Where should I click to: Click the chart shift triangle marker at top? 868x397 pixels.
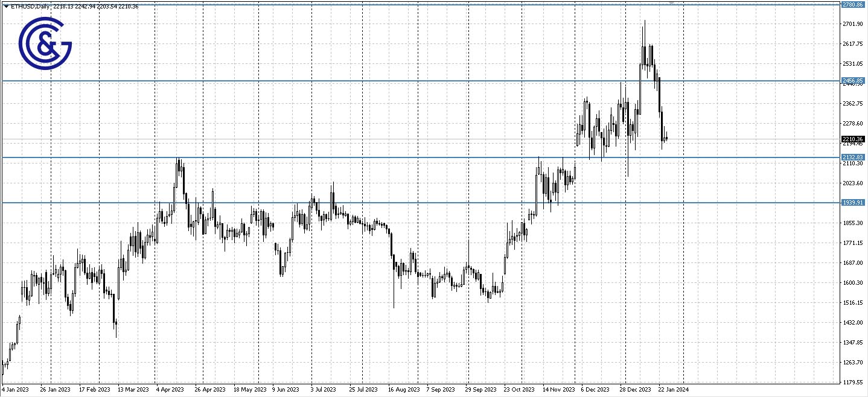click(672, 4)
